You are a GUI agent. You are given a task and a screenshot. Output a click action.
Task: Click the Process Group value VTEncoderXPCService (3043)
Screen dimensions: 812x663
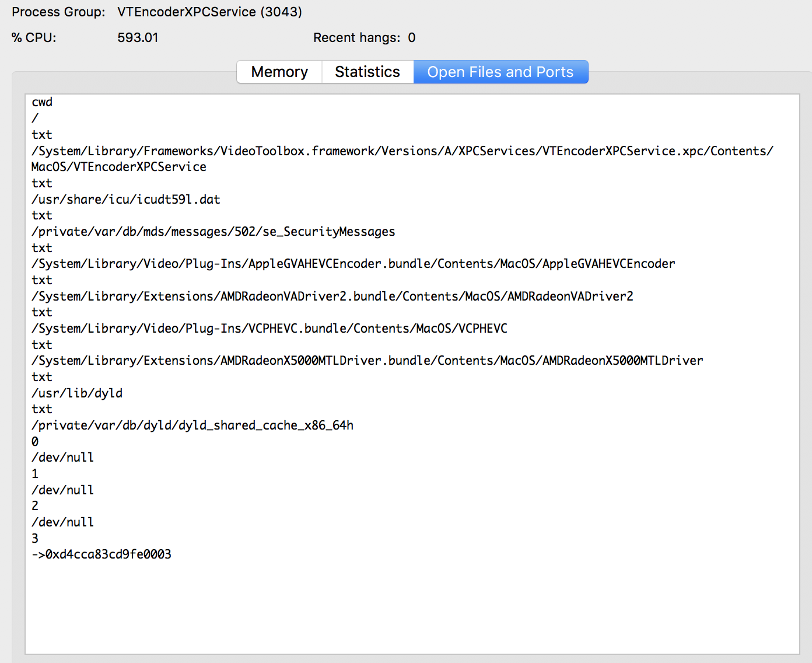pyautogui.click(x=209, y=12)
